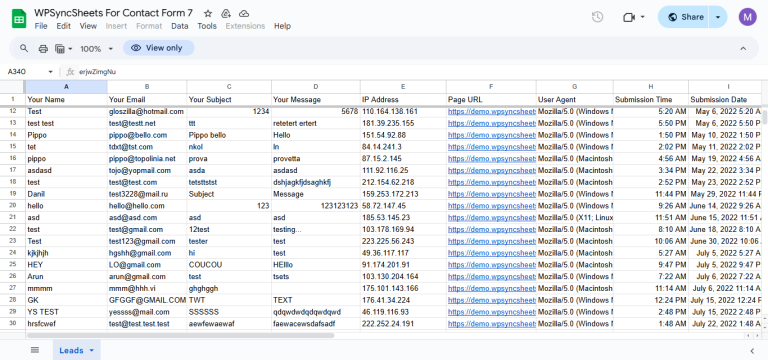The image size is (768, 360).
Task: Open the page URL link in row 12
Action: tap(491, 112)
